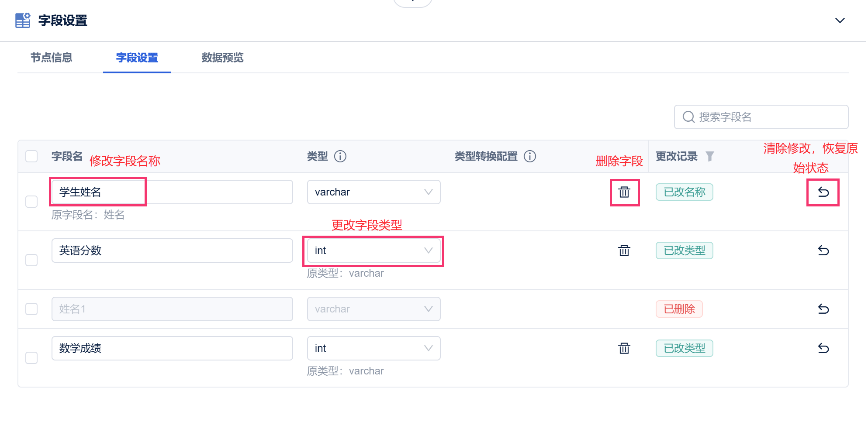Switch to the 节点信息 tab
Image resolution: width=868 pixels, height=429 pixels.
pos(52,58)
